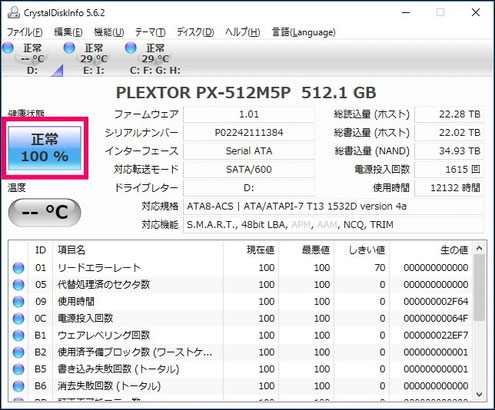Open the テーマ(T) menu
Image resolution: width=495 pixels, height=410 pixels.
click(x=150, y=32)
